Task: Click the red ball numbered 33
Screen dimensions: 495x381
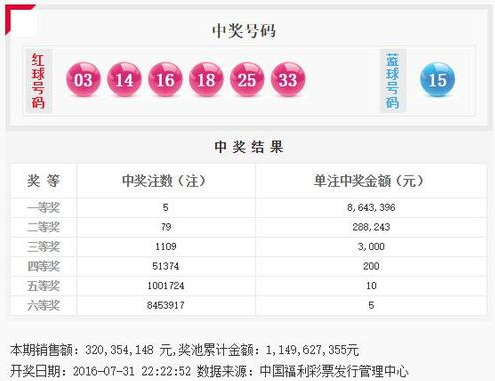Action: click(288, 79)
